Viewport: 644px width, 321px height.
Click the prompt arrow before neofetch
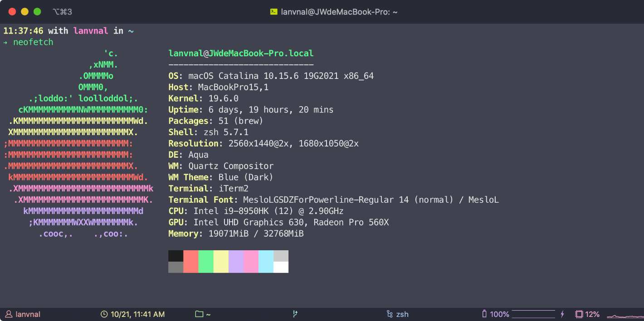[x=5, y=42]
